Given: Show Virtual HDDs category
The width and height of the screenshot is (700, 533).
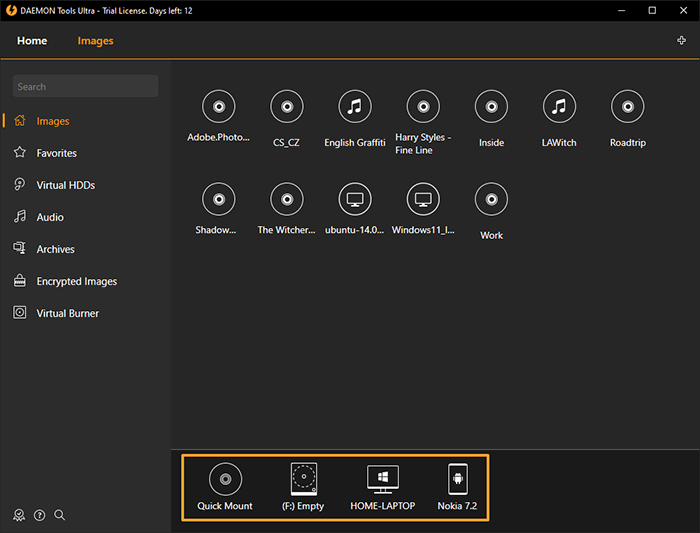Looking at the screenshot, I should [54, 185].
